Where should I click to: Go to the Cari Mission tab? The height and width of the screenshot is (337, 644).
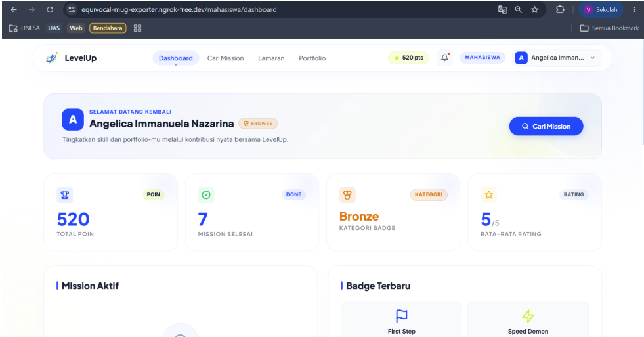coord(225,58)
